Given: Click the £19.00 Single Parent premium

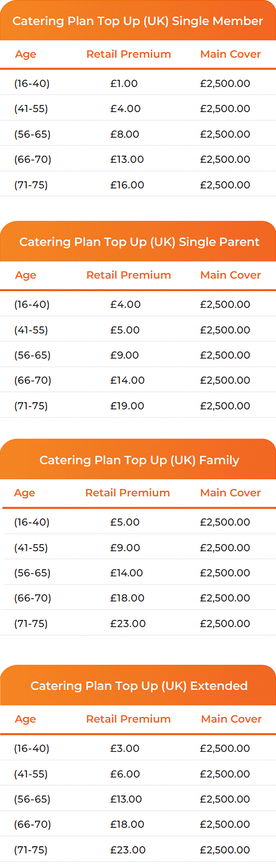Looking at the screenshot, I should (127, 406).
